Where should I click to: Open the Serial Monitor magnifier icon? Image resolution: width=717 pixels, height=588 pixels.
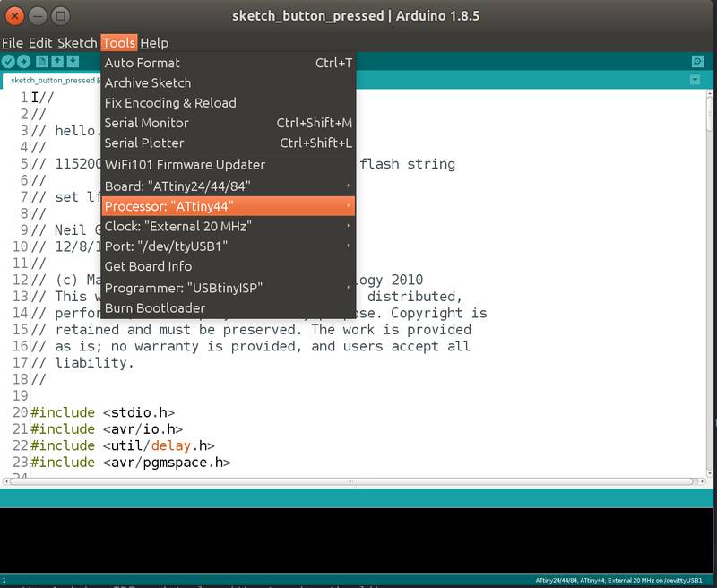698,62
